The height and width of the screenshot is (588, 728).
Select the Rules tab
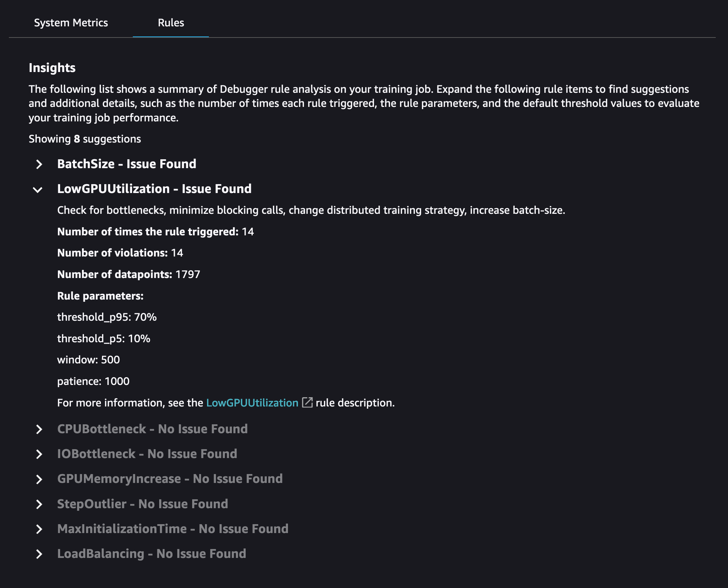tap(171, 23)
